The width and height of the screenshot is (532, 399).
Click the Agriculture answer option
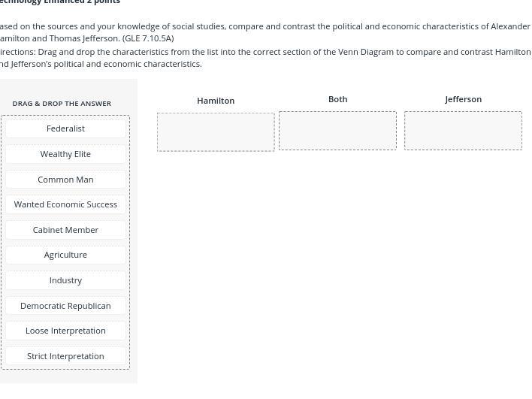(65, 255)
